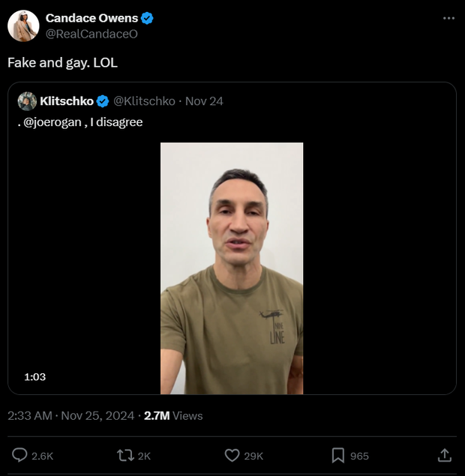The height and width of the screenshot is (476, 465).
Task: View the 2.7M Views analytics
Action: pos(173,415)
